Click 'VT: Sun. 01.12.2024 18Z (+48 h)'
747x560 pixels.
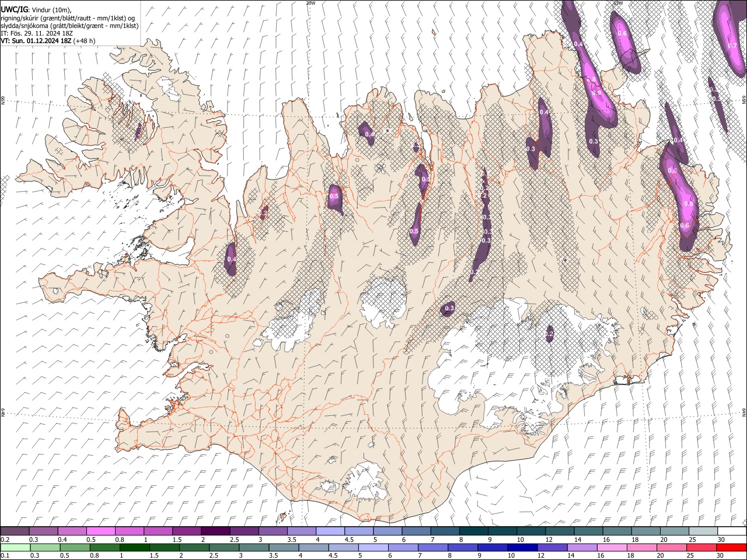(x=48, y=41)
